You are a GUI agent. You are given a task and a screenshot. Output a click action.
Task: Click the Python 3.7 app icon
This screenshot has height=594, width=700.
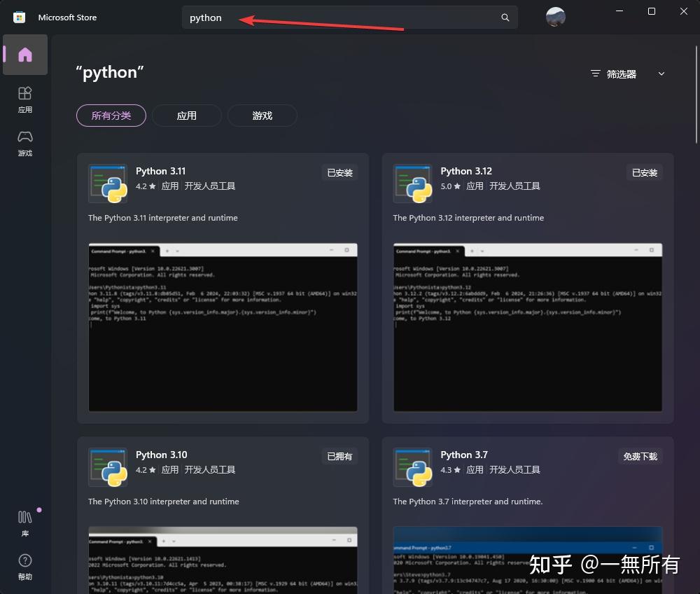tap(412, 467)
